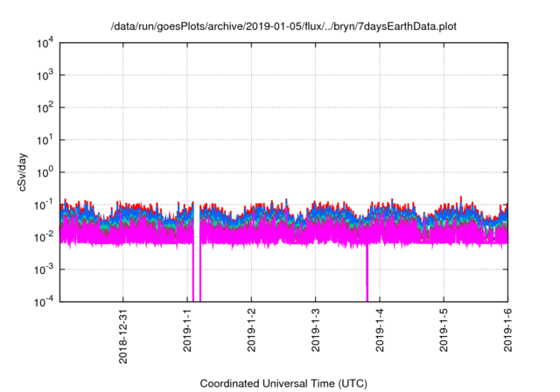The width and height of the screenshot is (560, 392).
Task: Click the 10^-1 y-axis tick label
Action: pyautogui.click(x=44, y=205)
